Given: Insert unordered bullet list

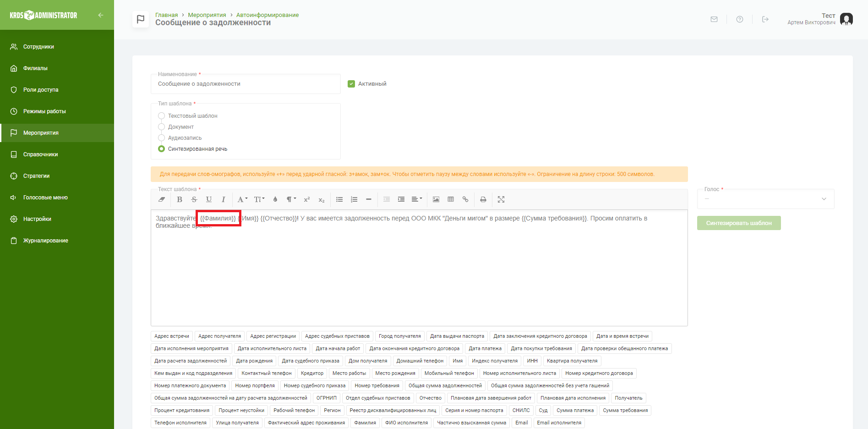Looking at the screenshot, I should click(339, 199).
